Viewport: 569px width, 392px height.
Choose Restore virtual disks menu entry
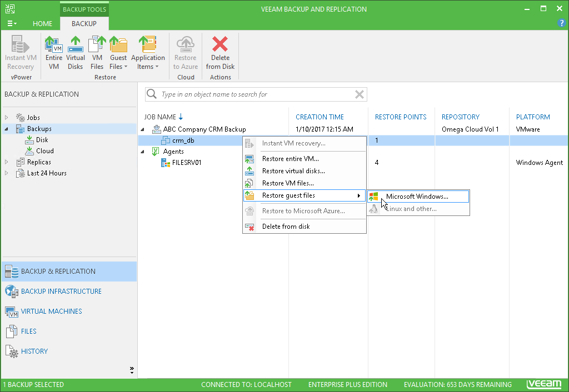(304, 171)
